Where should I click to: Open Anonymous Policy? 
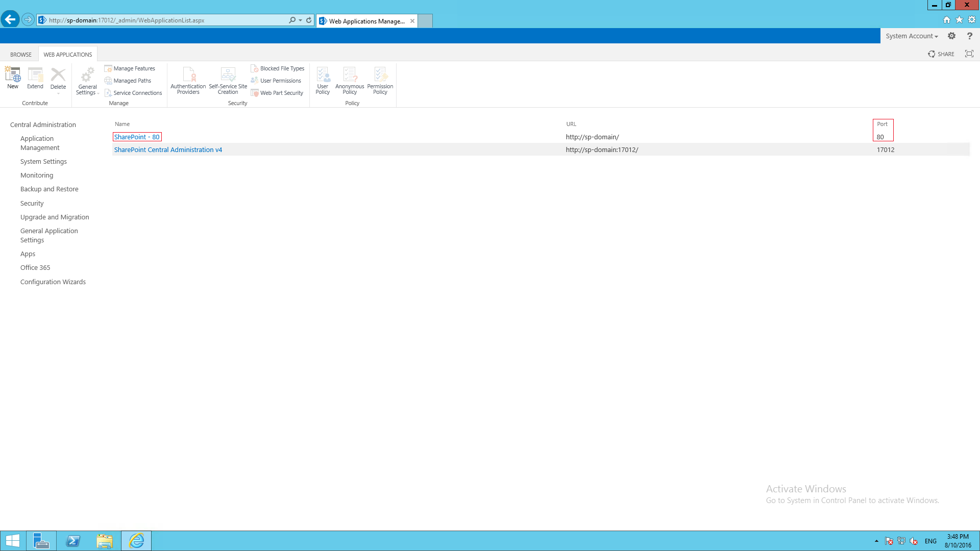click(350, 81)
